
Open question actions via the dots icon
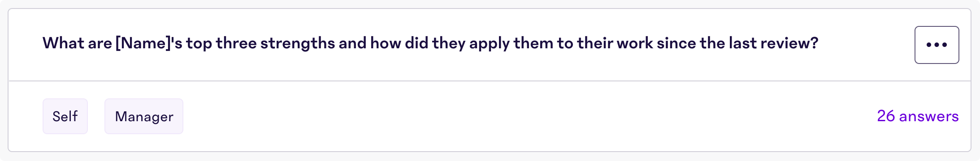pos(937,45)
